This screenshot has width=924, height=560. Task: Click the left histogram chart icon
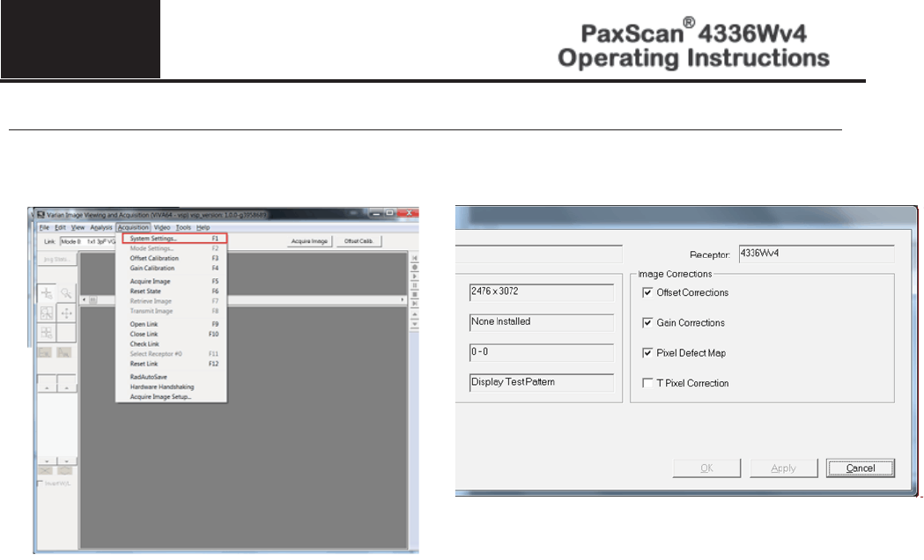click(x=45, y=353)
